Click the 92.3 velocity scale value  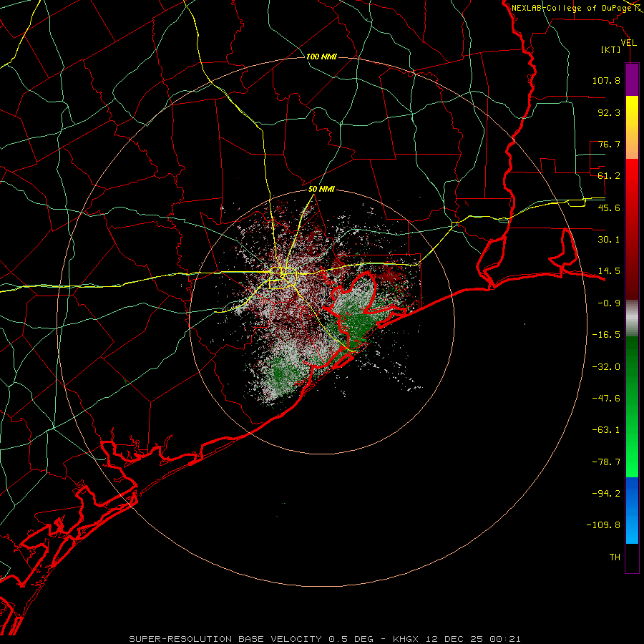609,112
